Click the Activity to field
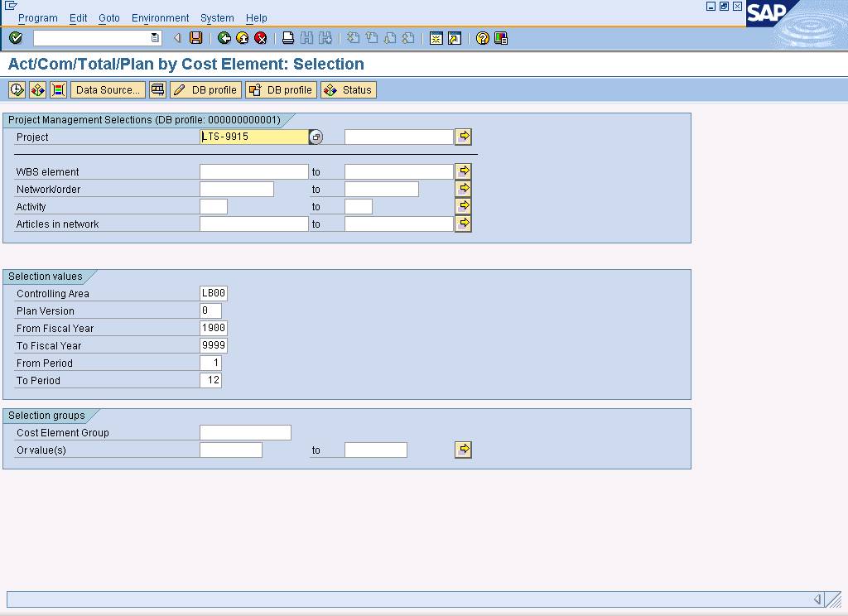 pos(359,206)
